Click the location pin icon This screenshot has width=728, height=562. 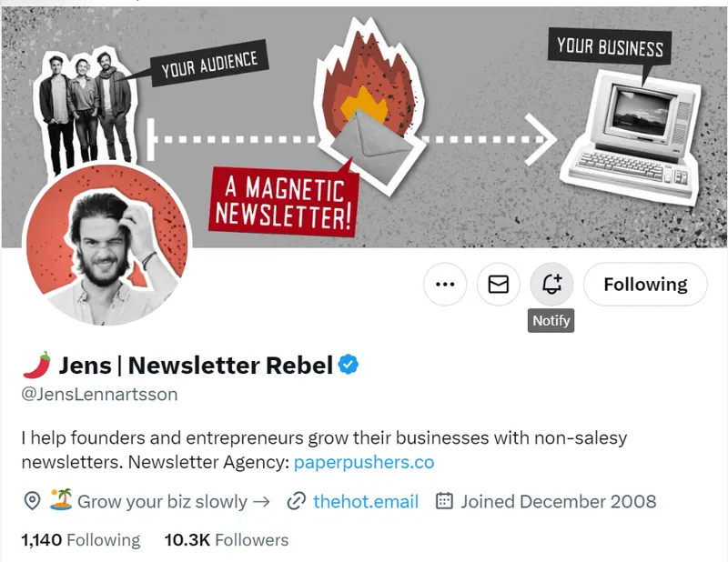32,501
